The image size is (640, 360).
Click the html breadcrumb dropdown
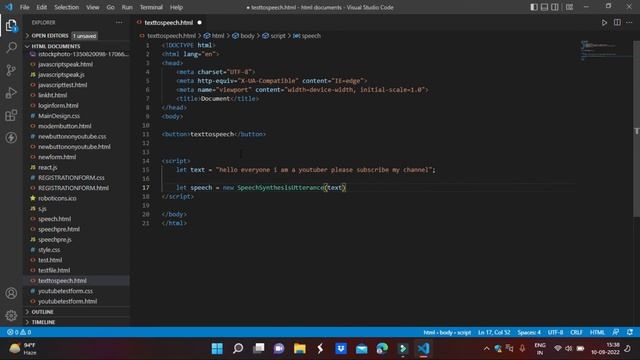point(214,36)
